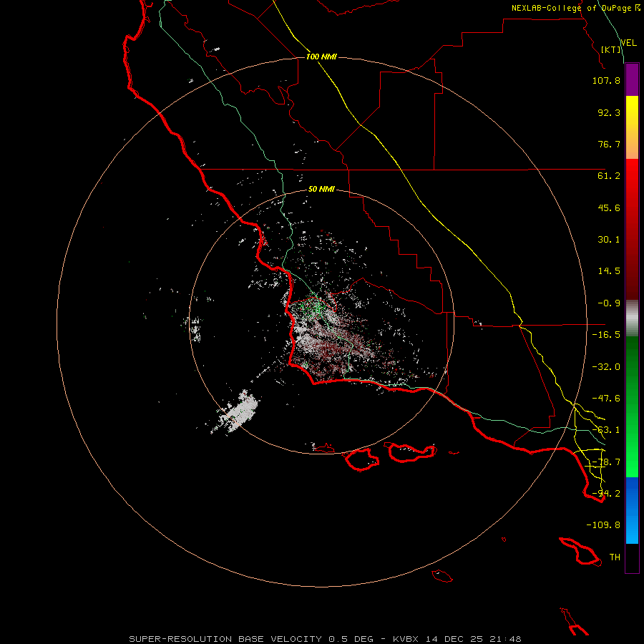Select the 30.1 legend value
Screen dimensions: 644x644
[x=609, y=240]
